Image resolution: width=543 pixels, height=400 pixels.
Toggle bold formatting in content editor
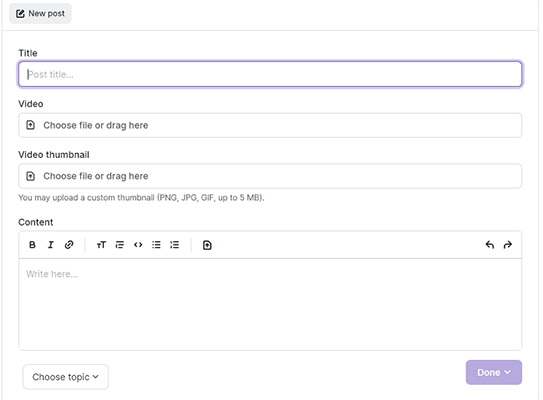tap(32, 245)
